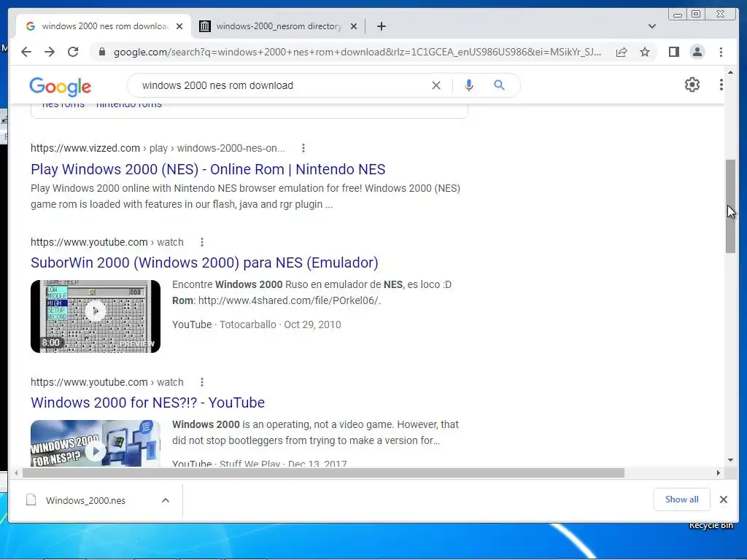Screen dimensions: 747x560
Task: Open the Chrome profile menu
Action: [697, 52]
